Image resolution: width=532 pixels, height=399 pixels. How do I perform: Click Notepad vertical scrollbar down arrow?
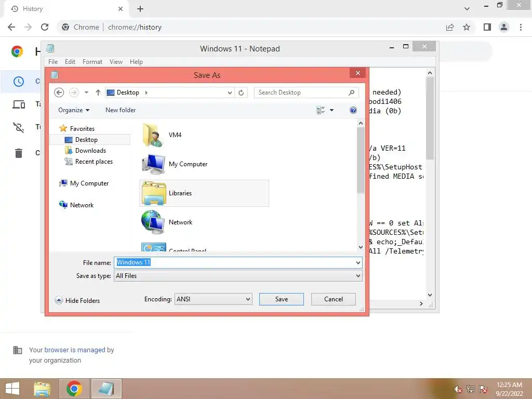430,295
